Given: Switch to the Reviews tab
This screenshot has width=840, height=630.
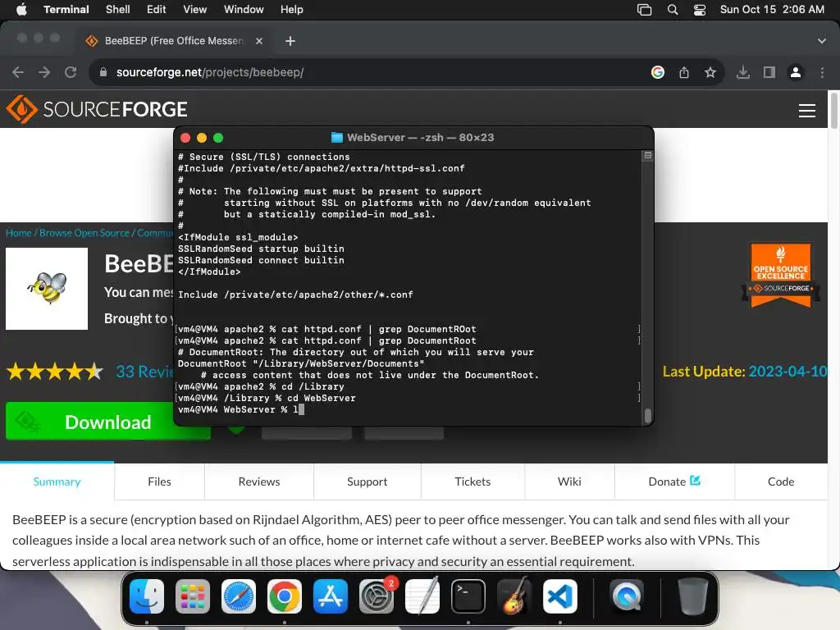Looking at the screenshot, I should 258,481.
